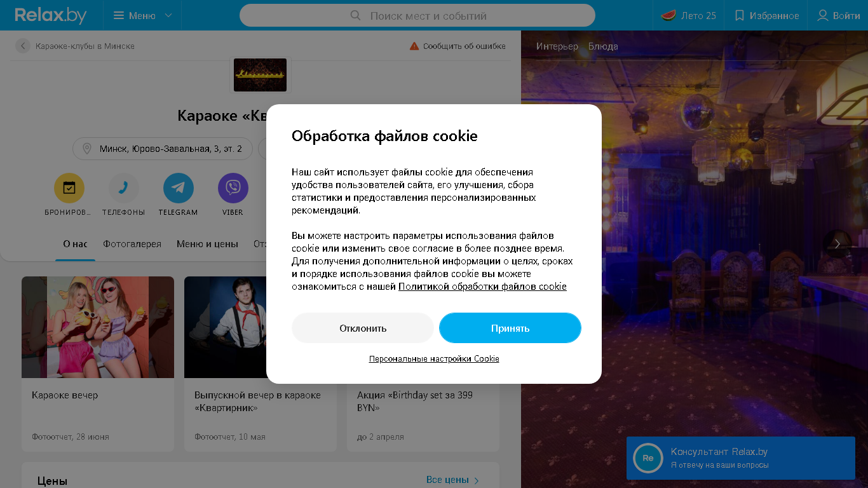Screen dimensions: 868x488
Task: Open Персональные настройки Cookie
Action: [x=434, y=359]
